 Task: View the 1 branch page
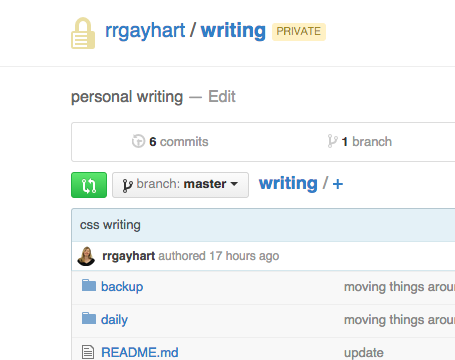pyautogui.click(x=367, y=142)
